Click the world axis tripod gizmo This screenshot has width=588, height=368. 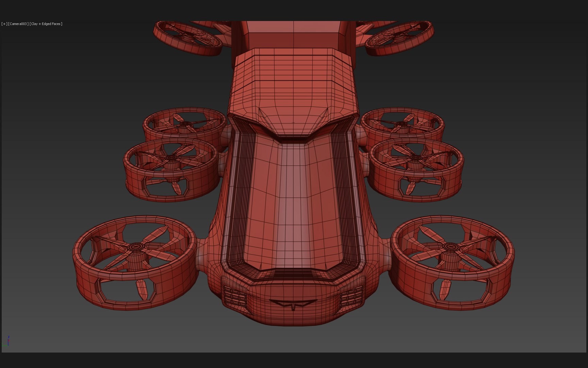point(6,341)
